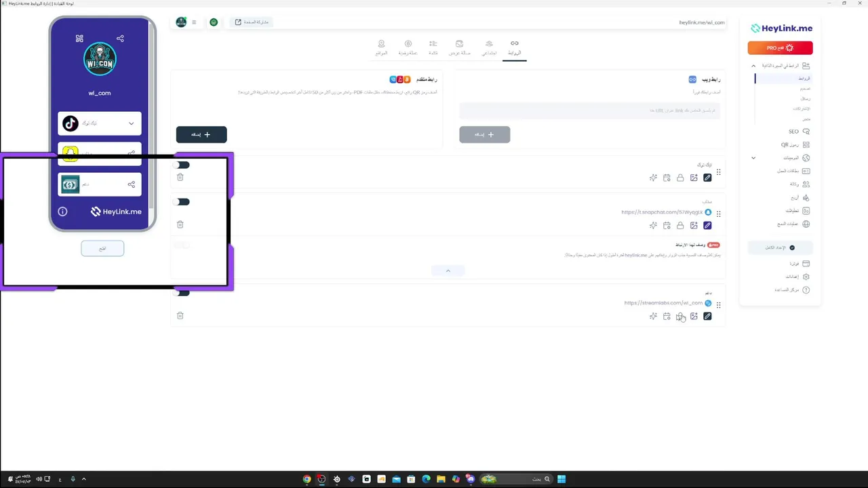
Task: Open the hamburger menu in top bar
Action: point(194,22)
